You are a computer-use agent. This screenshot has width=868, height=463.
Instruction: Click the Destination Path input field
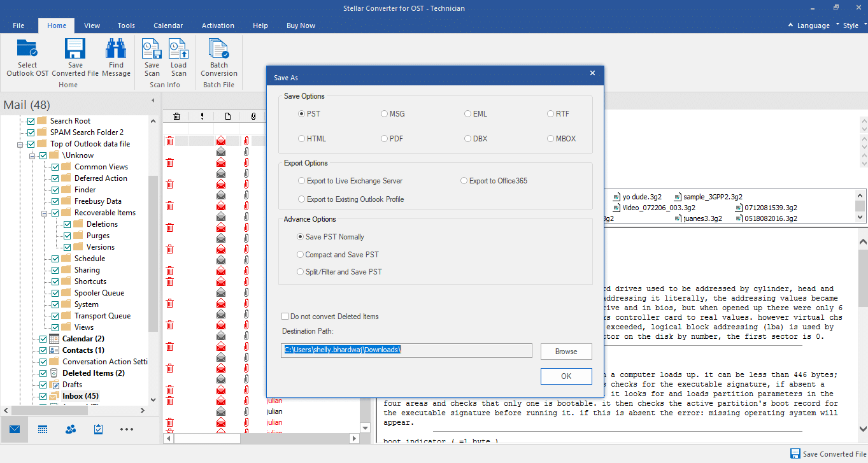click(x=406, y=350)
